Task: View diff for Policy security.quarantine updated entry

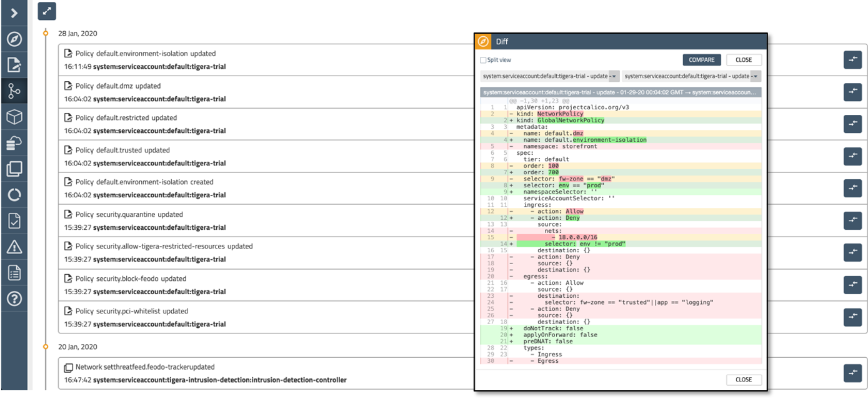Action: 853,220
